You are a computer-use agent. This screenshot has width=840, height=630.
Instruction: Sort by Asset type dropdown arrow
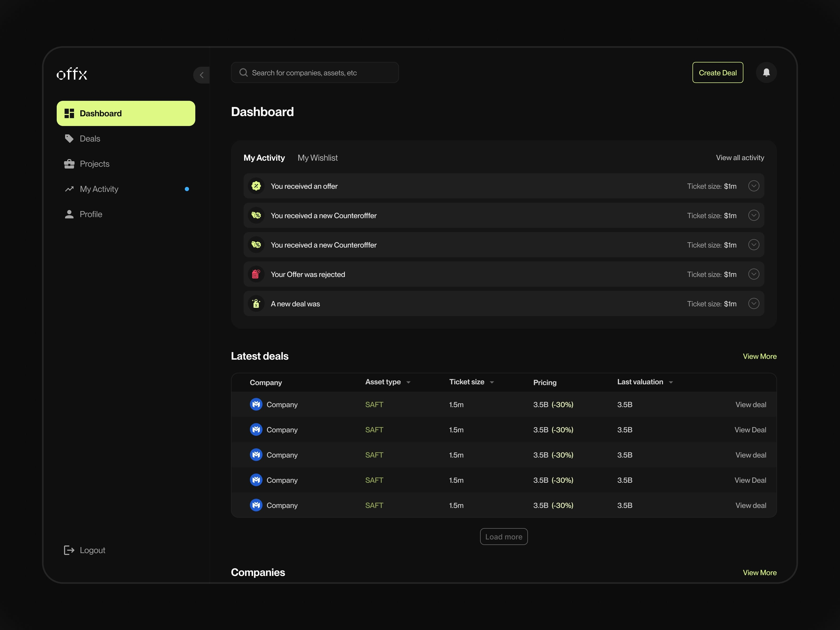pyautogui.click(x=408, y=382)
